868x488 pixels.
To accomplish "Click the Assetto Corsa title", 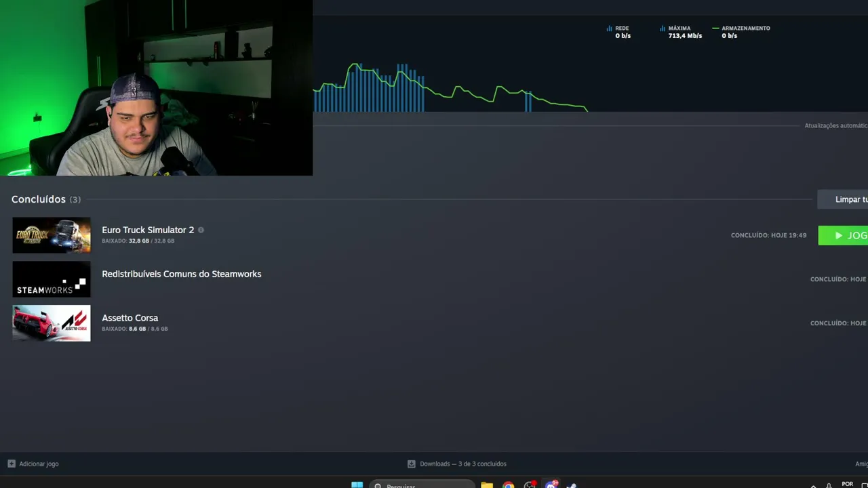I will click(130, 318).
